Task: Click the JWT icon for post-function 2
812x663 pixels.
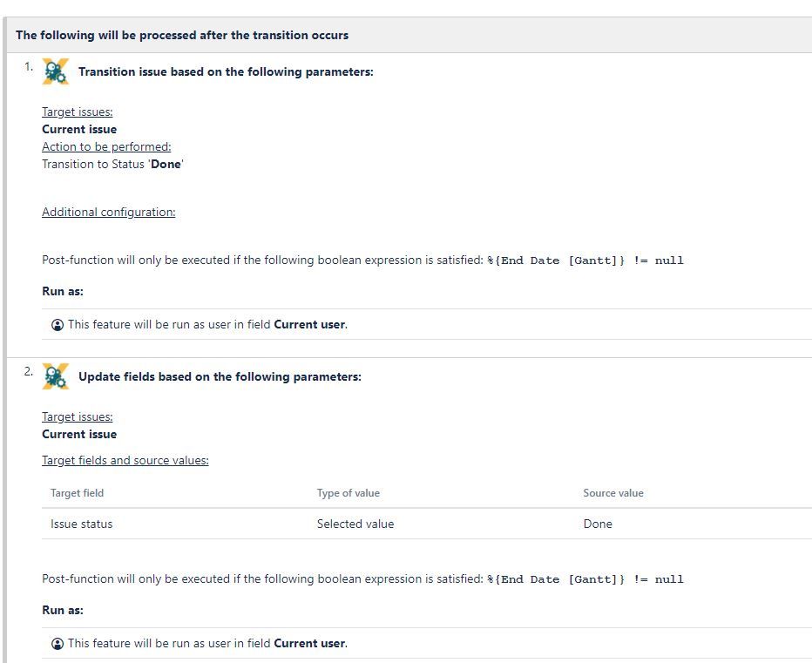Action: point(56,376)
